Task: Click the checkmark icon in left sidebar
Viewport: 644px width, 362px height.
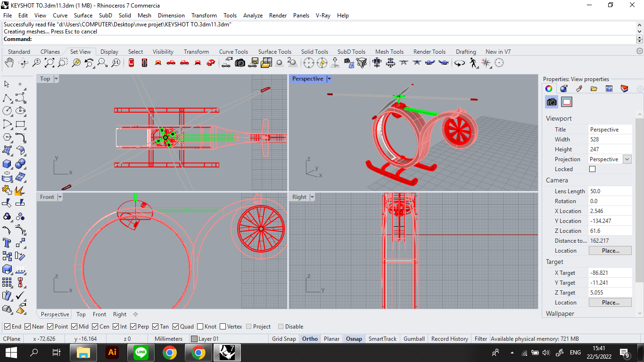Action: pos(20,296)
